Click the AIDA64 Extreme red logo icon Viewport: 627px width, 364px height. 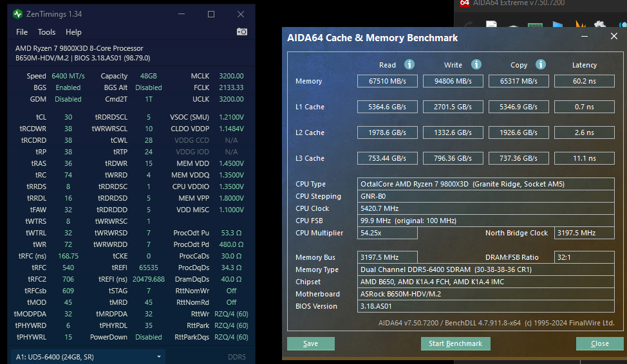(464, 3)
